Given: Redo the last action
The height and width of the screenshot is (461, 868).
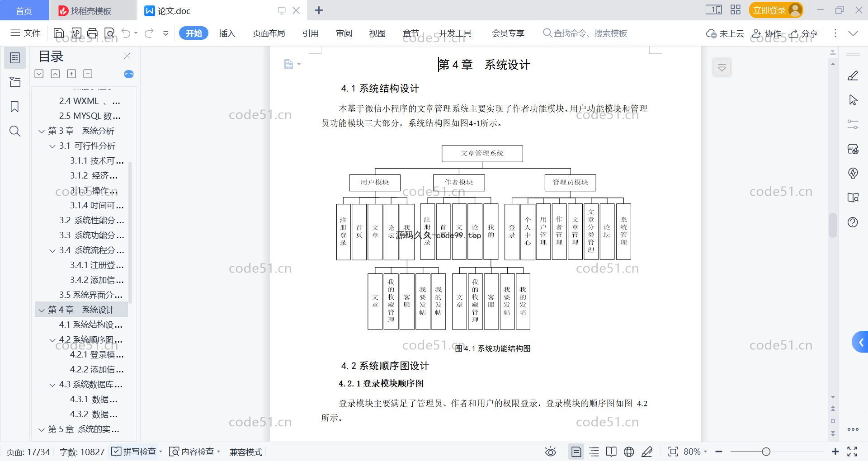Looking at the screenshot, I should [149, 33].
